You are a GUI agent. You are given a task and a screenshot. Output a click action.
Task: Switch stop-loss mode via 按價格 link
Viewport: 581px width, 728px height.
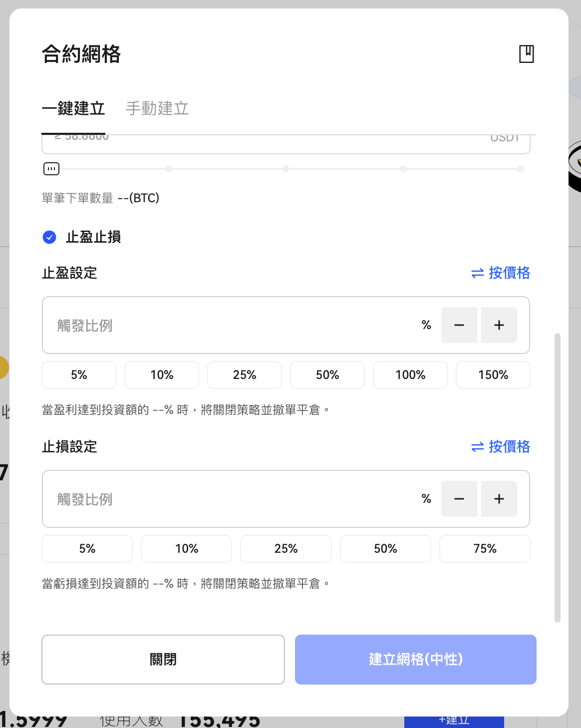[x=501, y=447]
